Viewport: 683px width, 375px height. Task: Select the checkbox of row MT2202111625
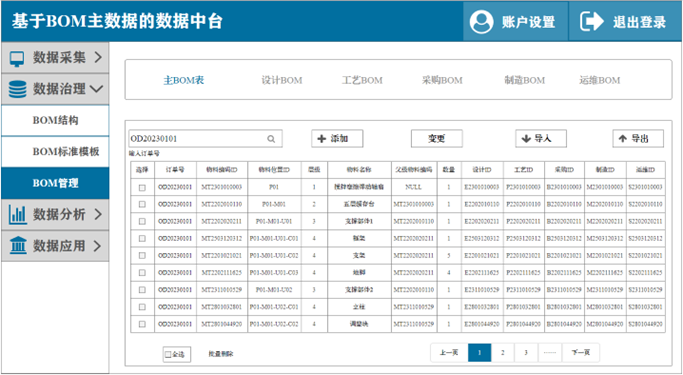(142, 273)
